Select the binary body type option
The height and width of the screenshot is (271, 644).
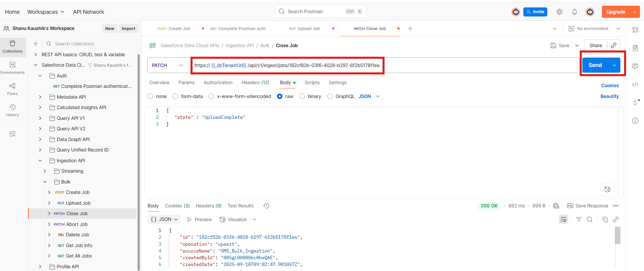pos(302,96)
